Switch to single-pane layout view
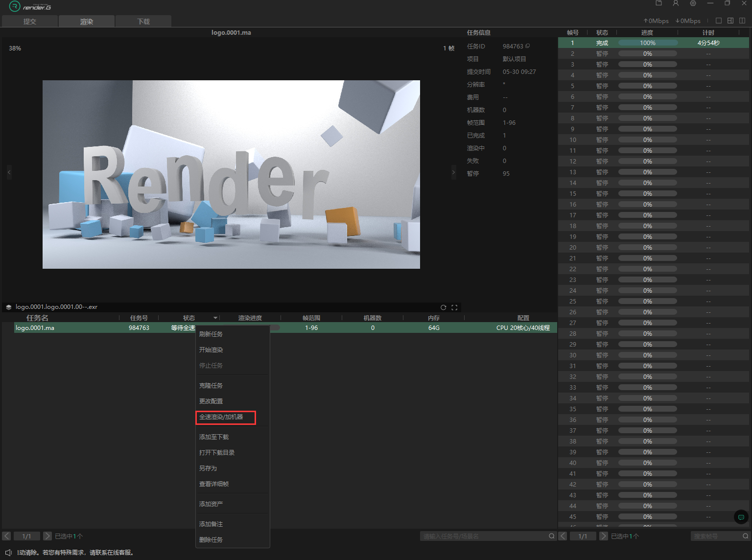The image size is (752, 560). coord(719,21)
